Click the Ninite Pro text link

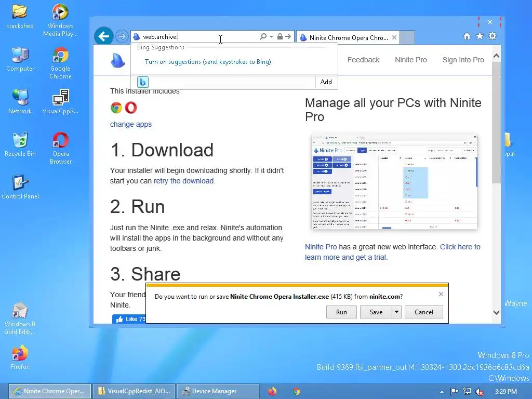pos(321,247)
